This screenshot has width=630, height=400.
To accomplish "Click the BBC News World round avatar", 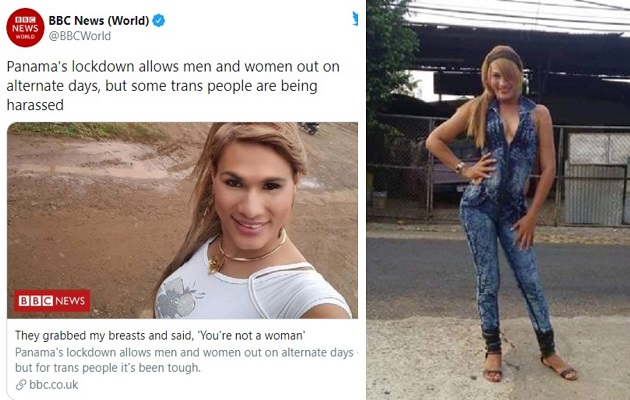I will click(x=25, y=27).
